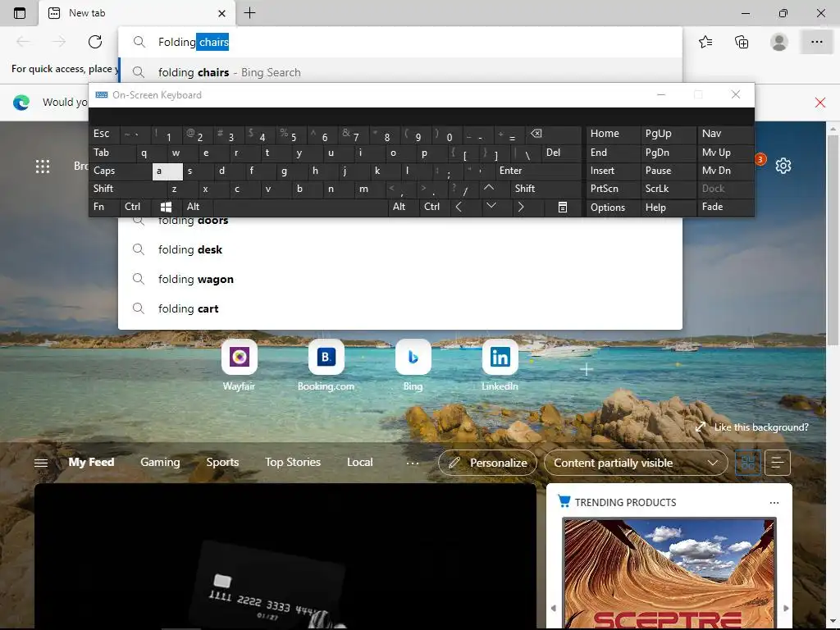Open 'Content partially visible' dropdown
Screen dimensions: 840x630
click(x=636, y=463)
